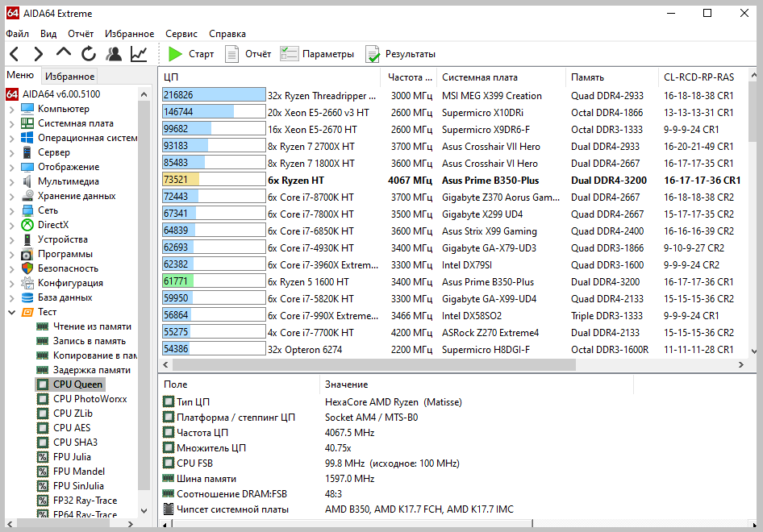Select the Сеть network icon in tree

(x=27, y=210)
